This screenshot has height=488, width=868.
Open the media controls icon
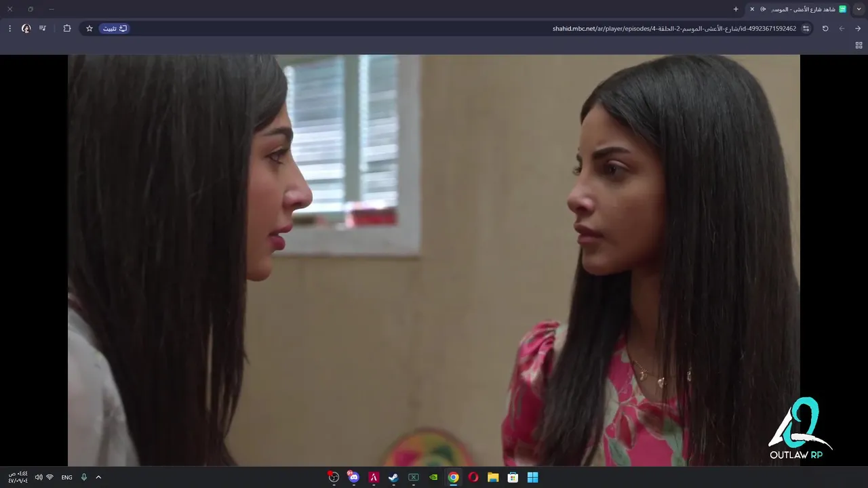[43, 28]
